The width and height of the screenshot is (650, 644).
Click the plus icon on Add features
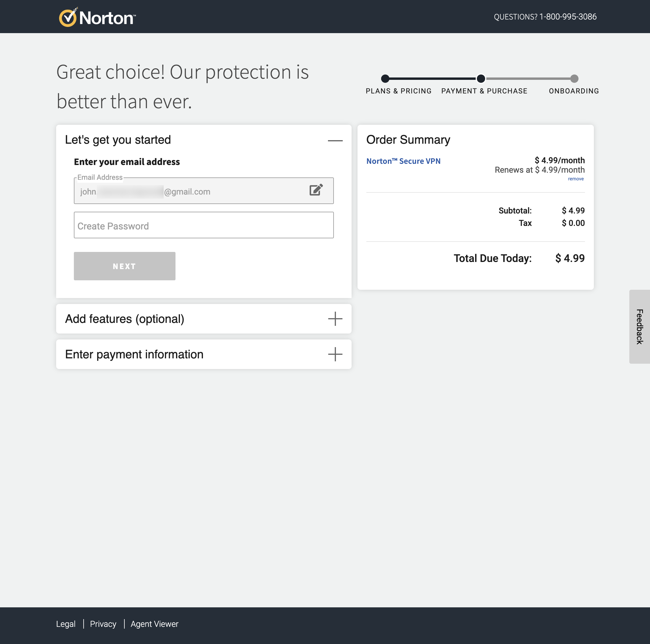click(335, 319)
